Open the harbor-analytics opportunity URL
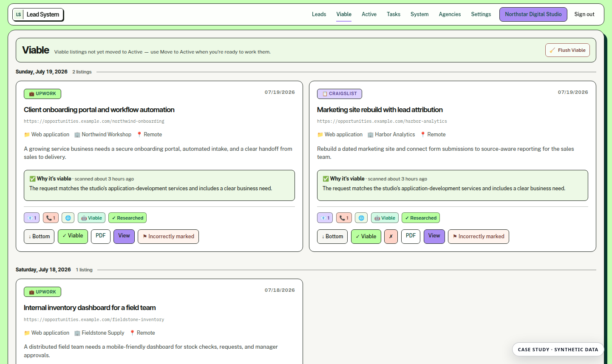Screen dimensions: 612x364 coord(382,121)
